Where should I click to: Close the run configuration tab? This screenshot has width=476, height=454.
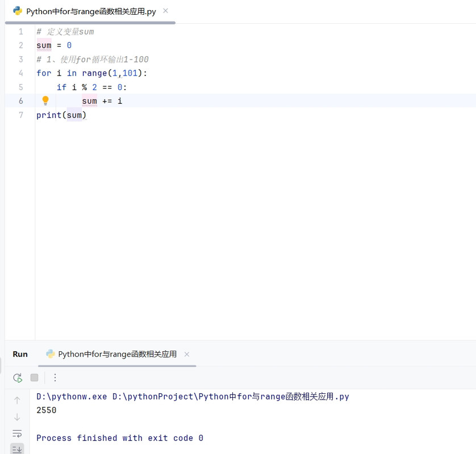(x=187, y=354)
